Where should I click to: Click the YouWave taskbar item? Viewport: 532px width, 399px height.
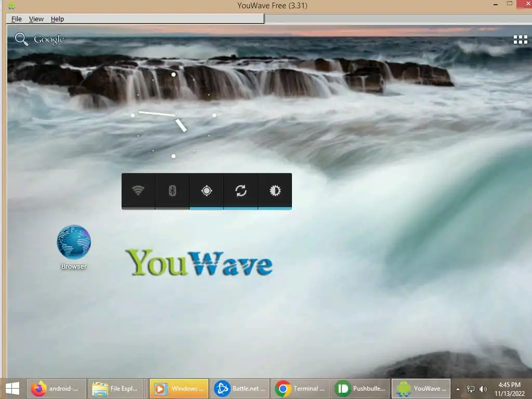point(421,389)
